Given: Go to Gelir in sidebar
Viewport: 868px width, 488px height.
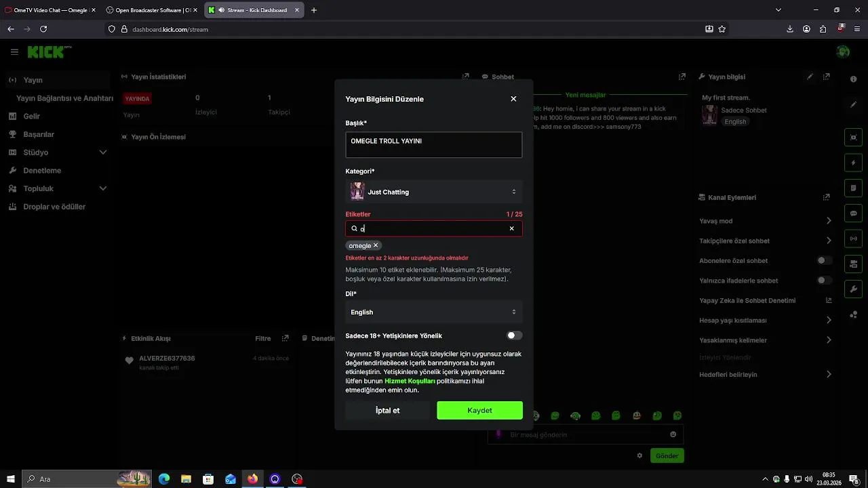Looking at the screenshot, I should click(57, 116).
